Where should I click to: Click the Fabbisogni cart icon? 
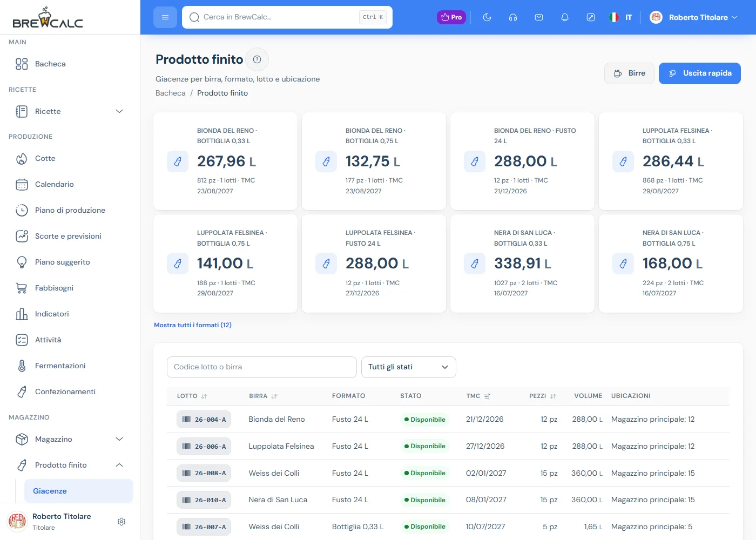click(22, 288)
